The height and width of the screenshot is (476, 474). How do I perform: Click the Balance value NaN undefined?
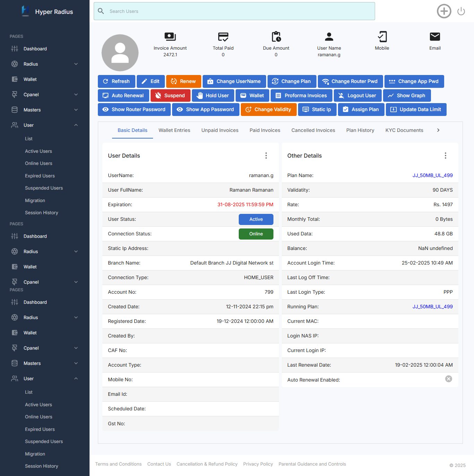point(435,248)
